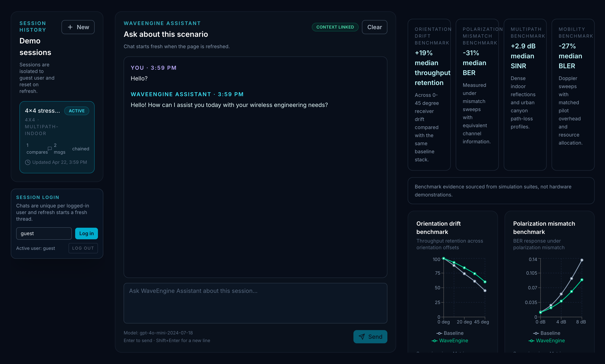This screenshot has height=364, width=605.
Task: Click the Polarization mismatch benchmark chart title
Action: pyautogui.click(x=544, y=228)
